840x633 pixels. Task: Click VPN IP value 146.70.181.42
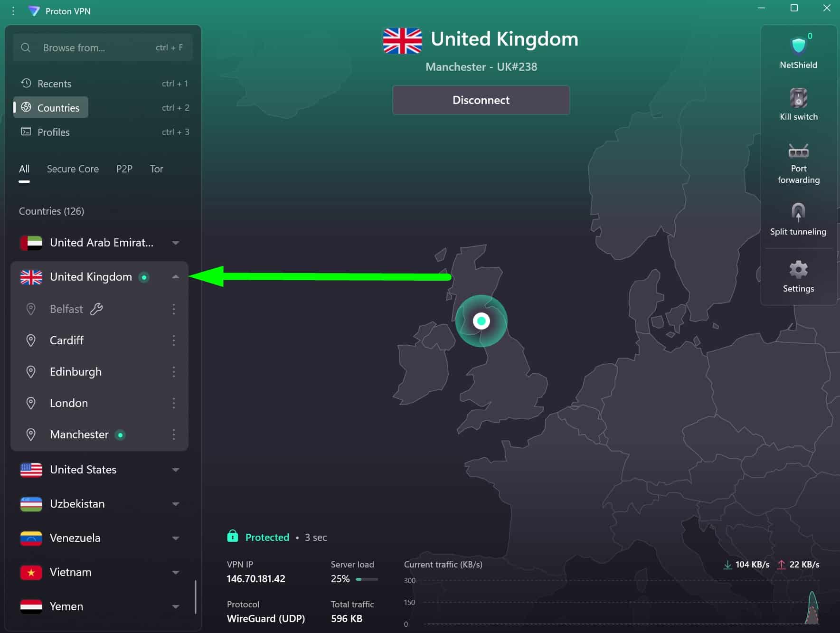click(x=256, y=579)
